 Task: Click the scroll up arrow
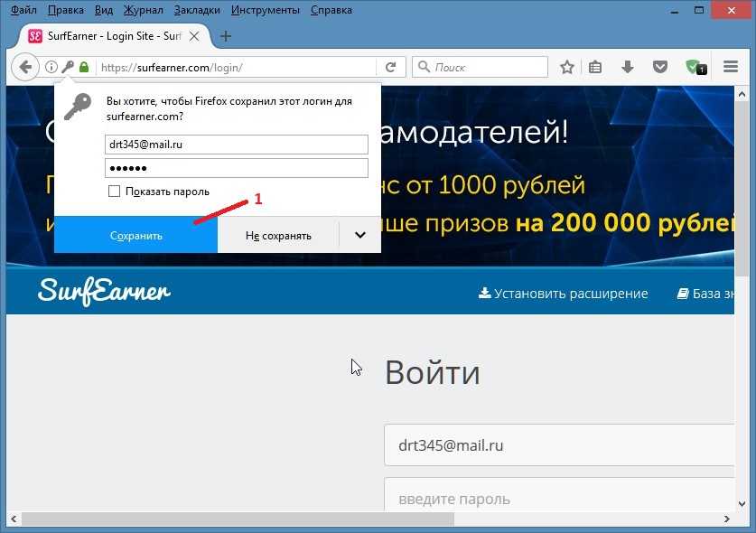(x=742, y=94)
